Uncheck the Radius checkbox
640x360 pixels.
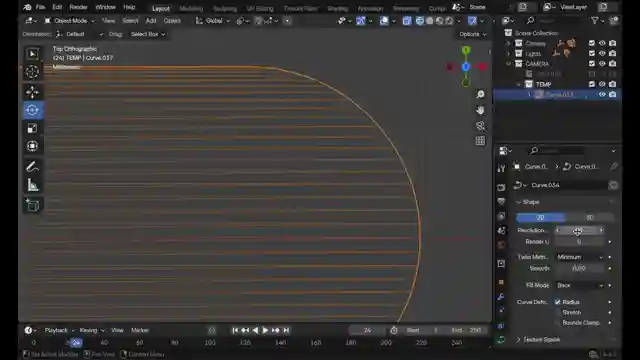click(x=558, y=302)
